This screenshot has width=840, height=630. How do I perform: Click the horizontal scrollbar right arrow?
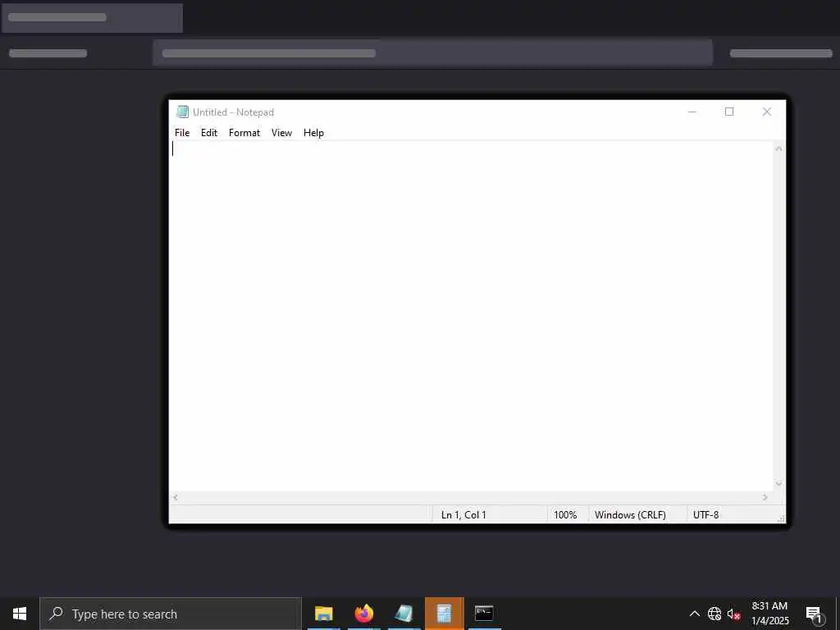pos(765,498)
